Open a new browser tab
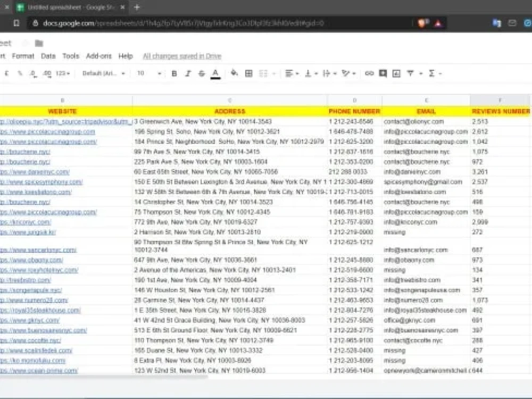532x399 pixels. (137, 7)
